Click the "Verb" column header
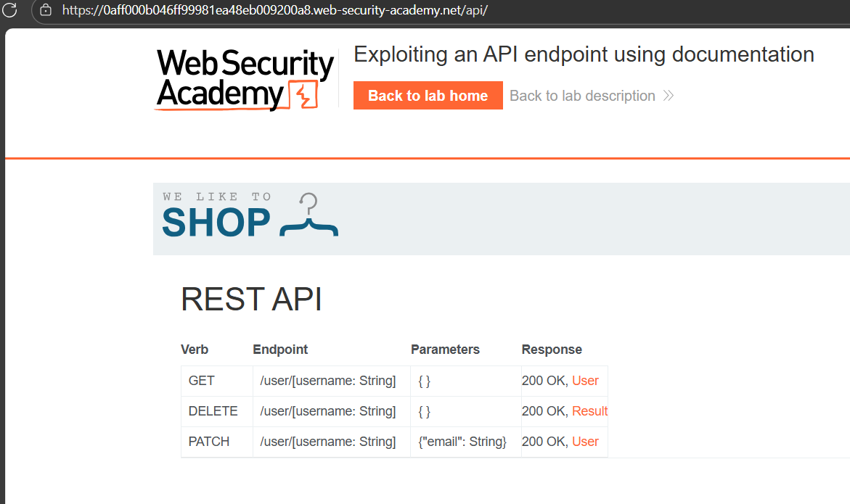Viewport: 850px width, 504px height. click(194, 349)
